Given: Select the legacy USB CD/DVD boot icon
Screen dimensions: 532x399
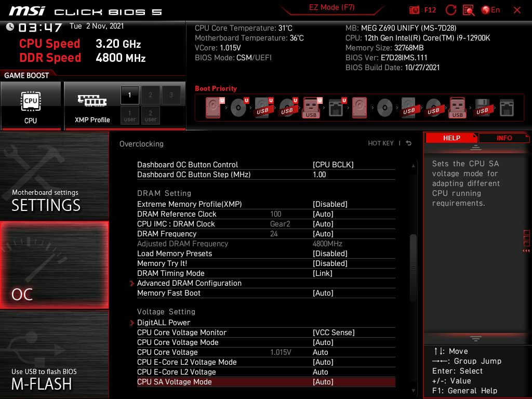Looking at the screenshot, I should [434, 108].
